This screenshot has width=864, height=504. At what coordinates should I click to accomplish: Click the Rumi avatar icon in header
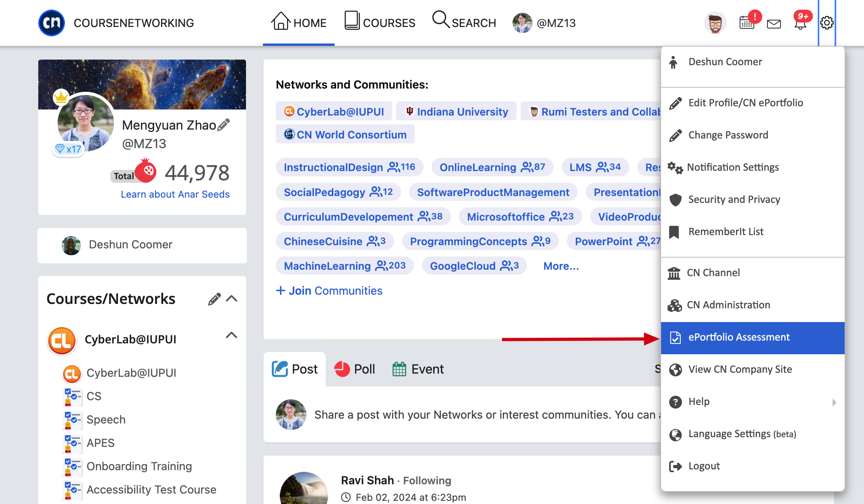pos(715,23)
